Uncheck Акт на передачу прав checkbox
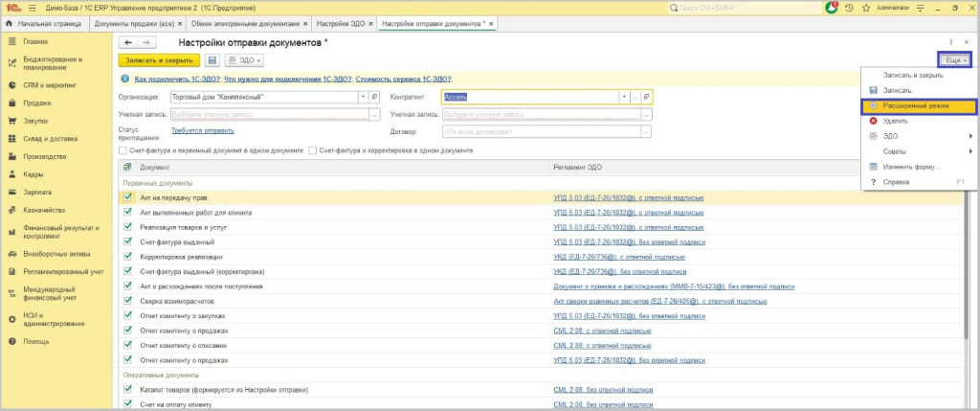980x411 pixels. pyautogui.click(x=127, y=197)
